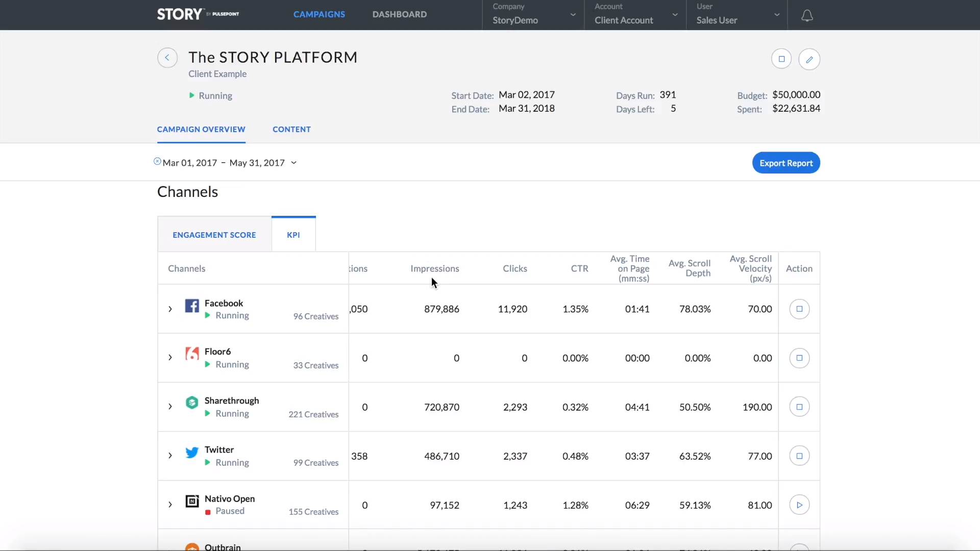Click the Avg. Time on Page header

coord(630,268)
